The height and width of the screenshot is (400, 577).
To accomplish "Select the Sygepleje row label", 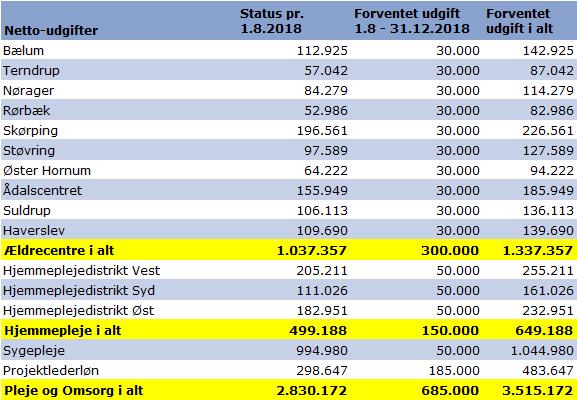I will tap(34, 350).
